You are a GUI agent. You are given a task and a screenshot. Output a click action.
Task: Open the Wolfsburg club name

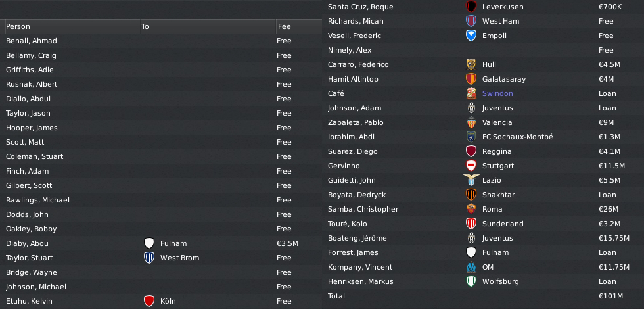(500, 281)
